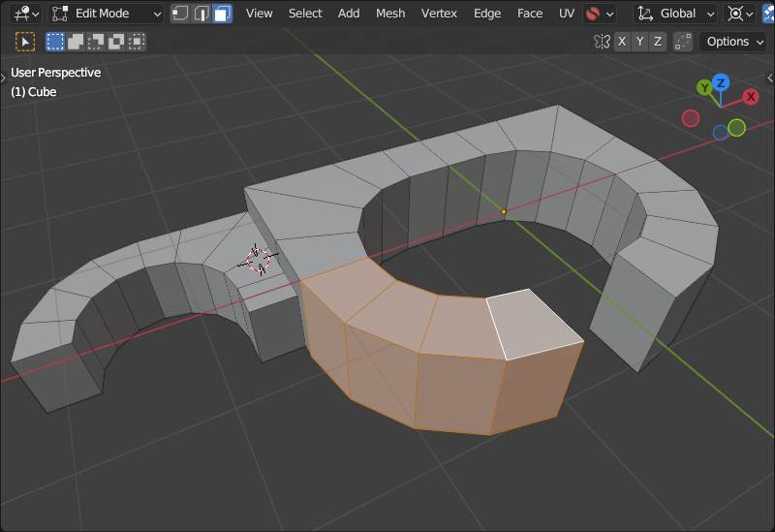Toggle face select mode
775x532 pixels.
223,14
